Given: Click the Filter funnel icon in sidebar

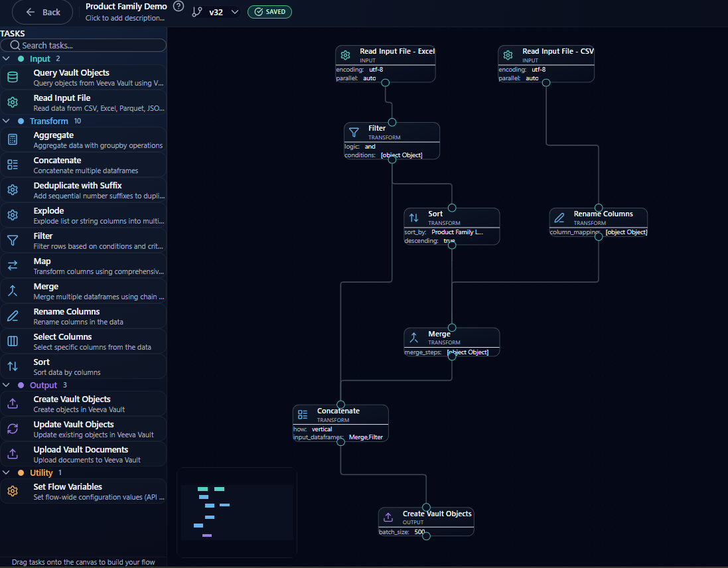Looking at the screenshot, I should 13,241.
